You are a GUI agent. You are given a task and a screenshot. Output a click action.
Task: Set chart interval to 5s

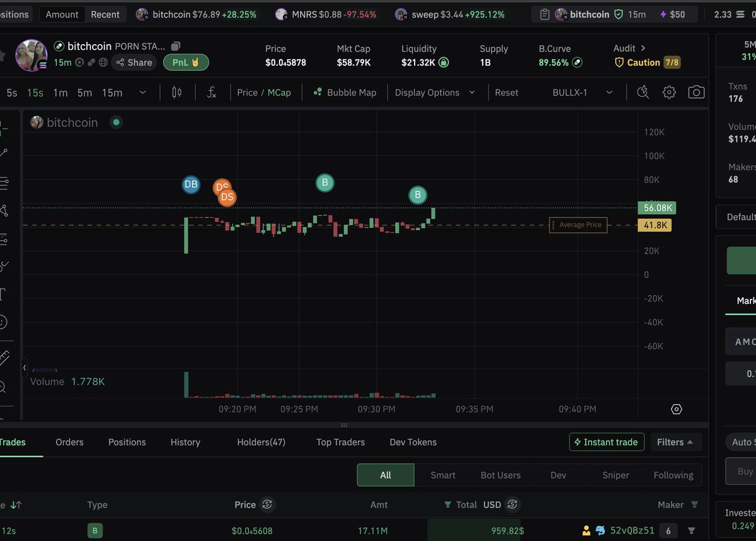12,93
